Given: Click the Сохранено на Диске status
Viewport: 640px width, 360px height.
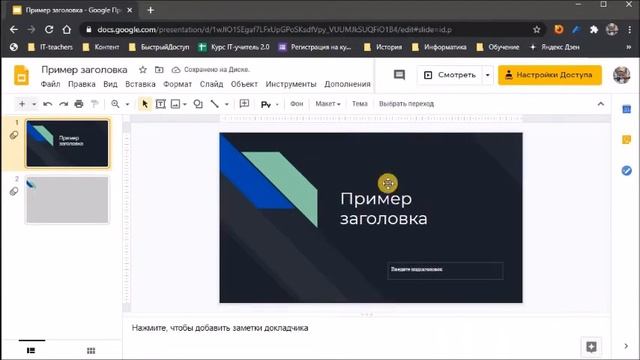Looking at the screenshot, I should [x=211, y=70].
